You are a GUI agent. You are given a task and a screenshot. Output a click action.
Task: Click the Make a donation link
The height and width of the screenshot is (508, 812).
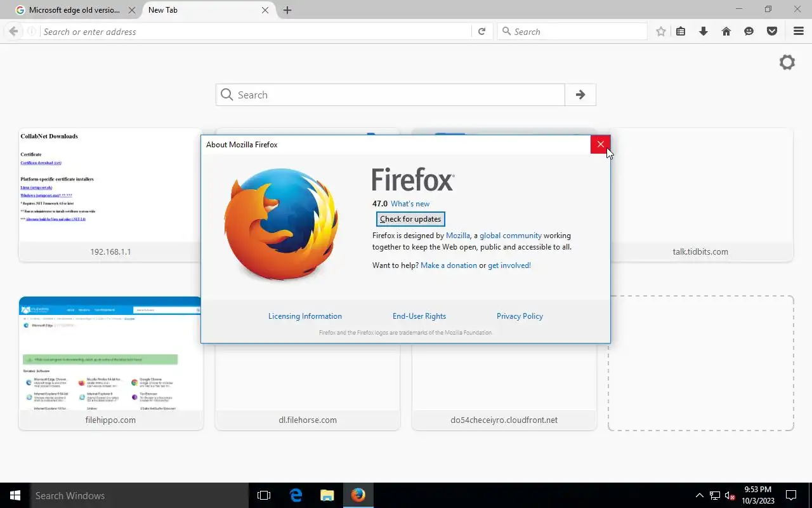click(449, 265)
